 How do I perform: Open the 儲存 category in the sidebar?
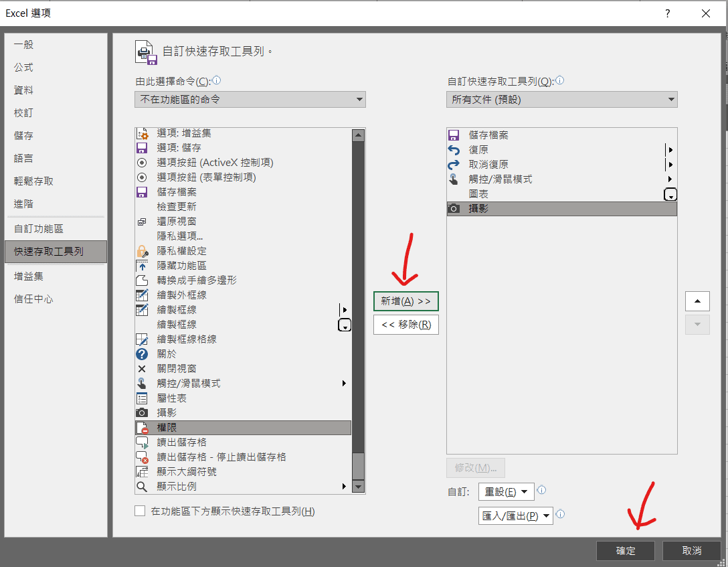pos(23,136)
